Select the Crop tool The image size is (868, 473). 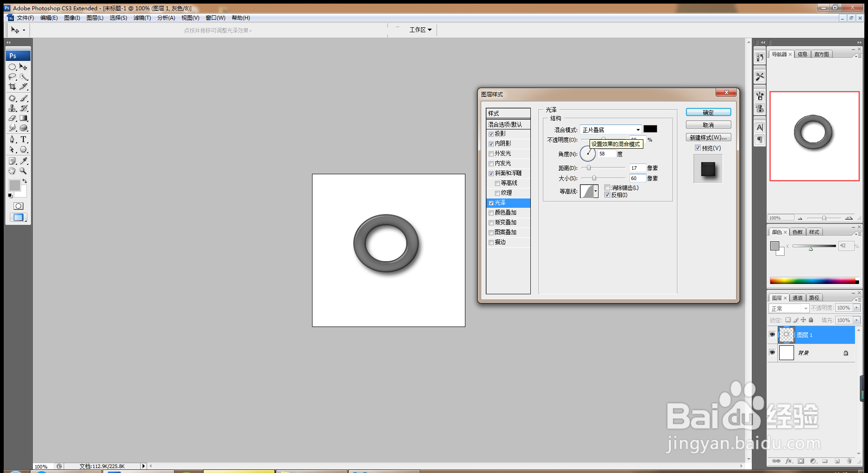click(x=12, y=87)
